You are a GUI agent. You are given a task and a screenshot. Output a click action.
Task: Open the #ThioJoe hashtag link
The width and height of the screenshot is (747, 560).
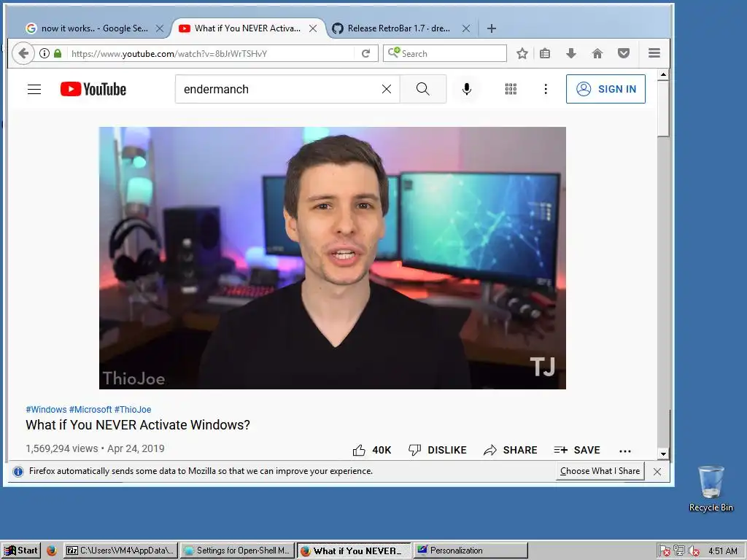133,410
